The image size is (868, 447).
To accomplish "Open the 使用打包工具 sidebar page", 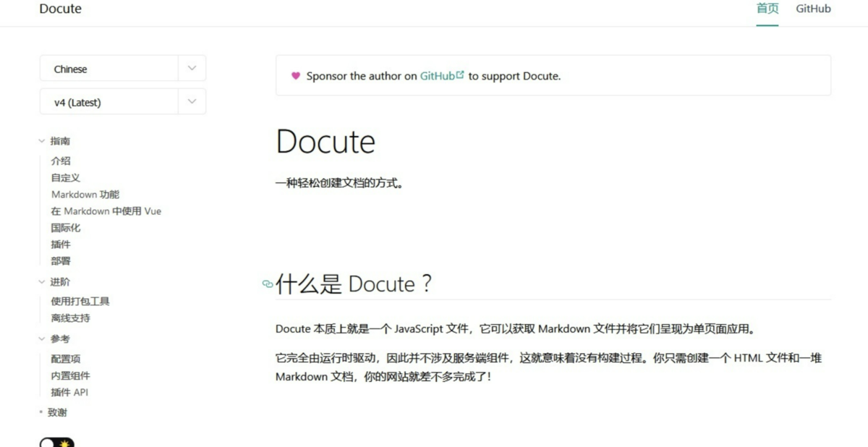I will pos(80,301).
